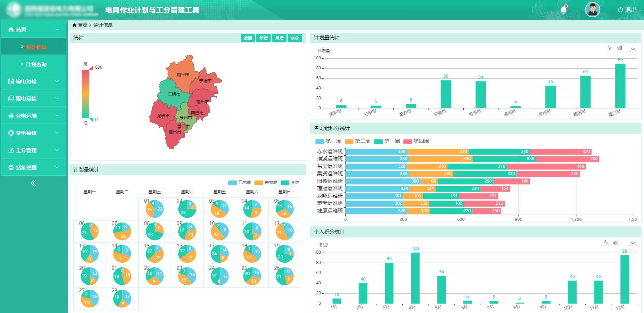Switch 个人积分统计 chart to line view
This screenshot has width=644, height=313.
pyautogui.click(x=606, y=243)
